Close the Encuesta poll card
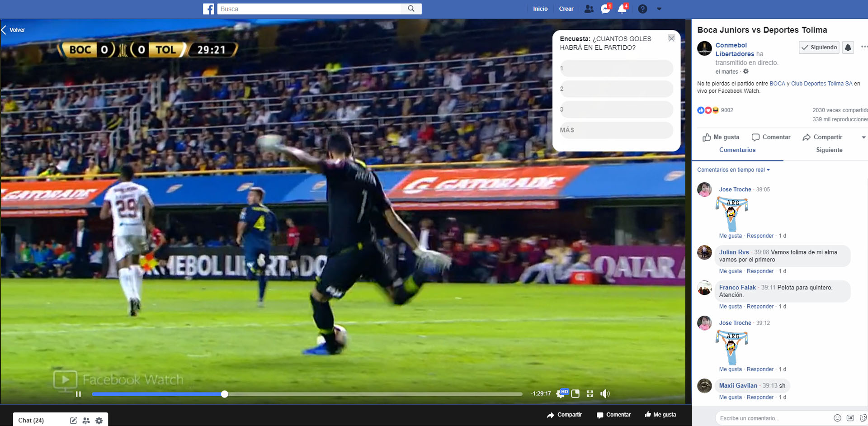This screenshot has height=426, width=868. [671, 38]
